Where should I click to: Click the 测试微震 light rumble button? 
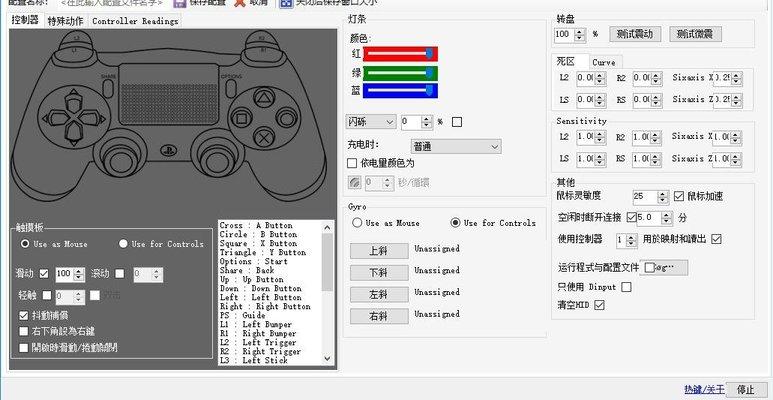[696, 34]
